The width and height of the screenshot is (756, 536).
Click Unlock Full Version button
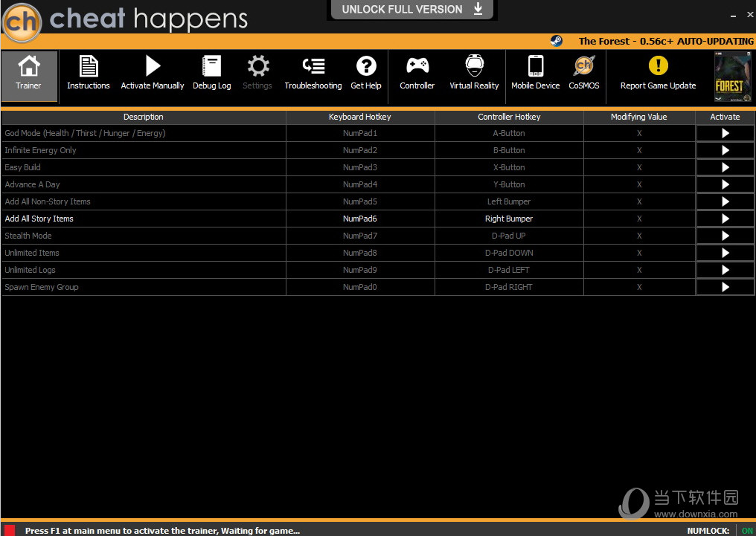point(412,9)
